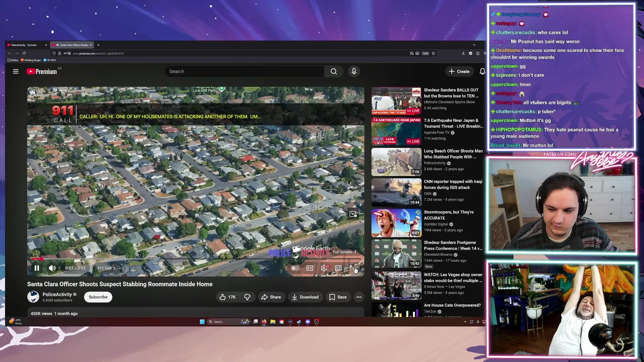
Task: Open Discord from the taskbar
Action: coord(308,322)
